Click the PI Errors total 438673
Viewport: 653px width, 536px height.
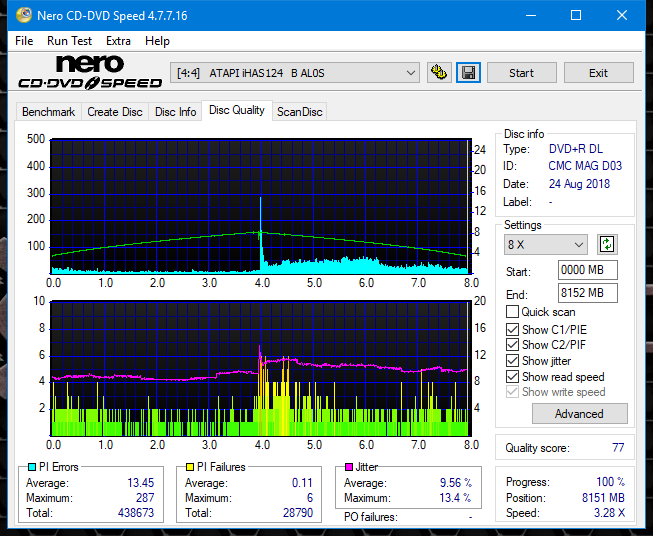(136, 513)
